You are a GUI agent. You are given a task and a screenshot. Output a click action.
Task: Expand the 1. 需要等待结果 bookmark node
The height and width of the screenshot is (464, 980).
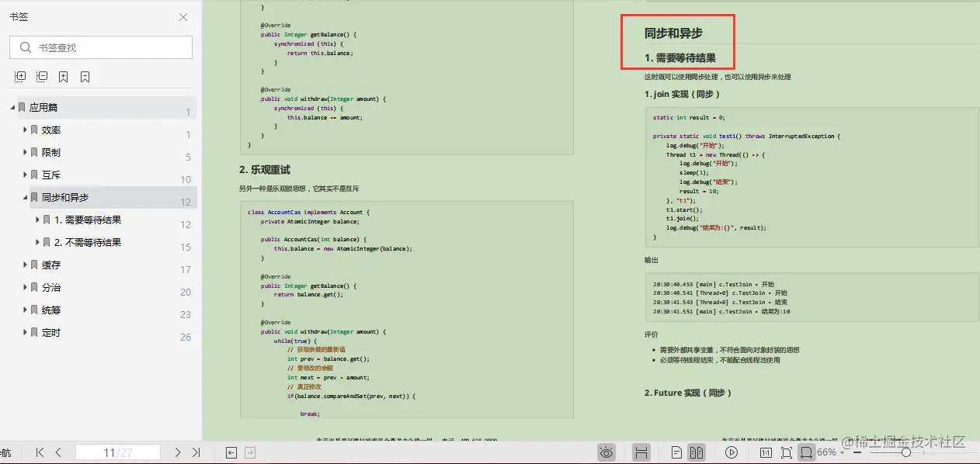[37, 220]
